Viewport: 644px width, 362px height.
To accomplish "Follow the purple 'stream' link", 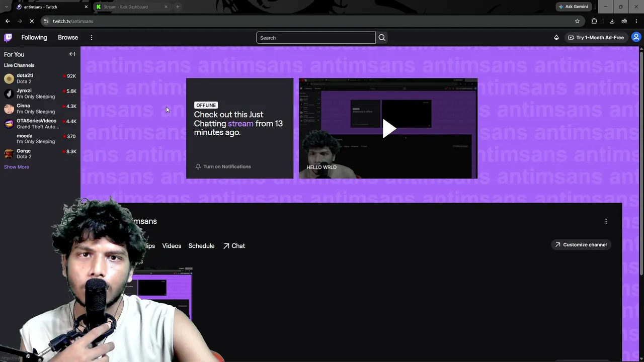I will pos(240,124).
